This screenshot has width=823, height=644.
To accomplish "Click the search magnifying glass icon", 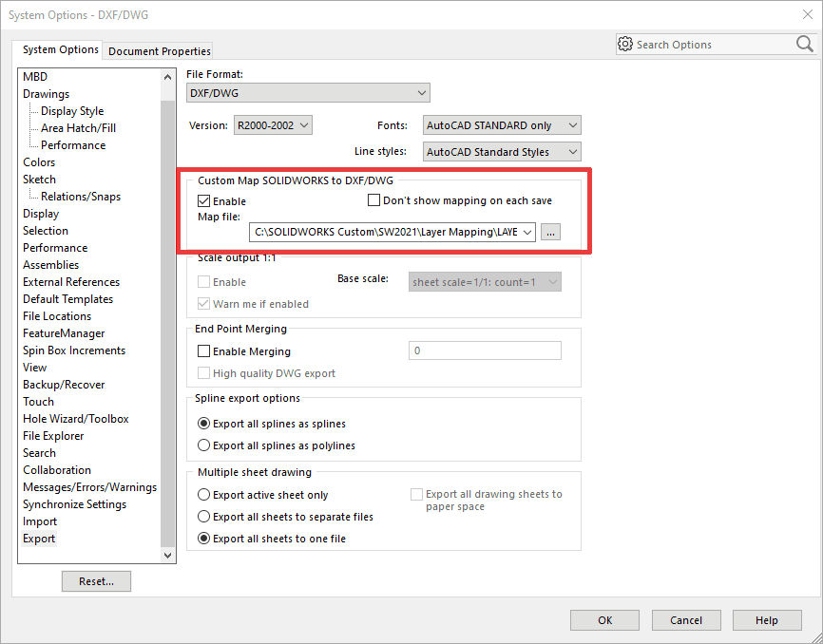I will (x=804, y=44).
